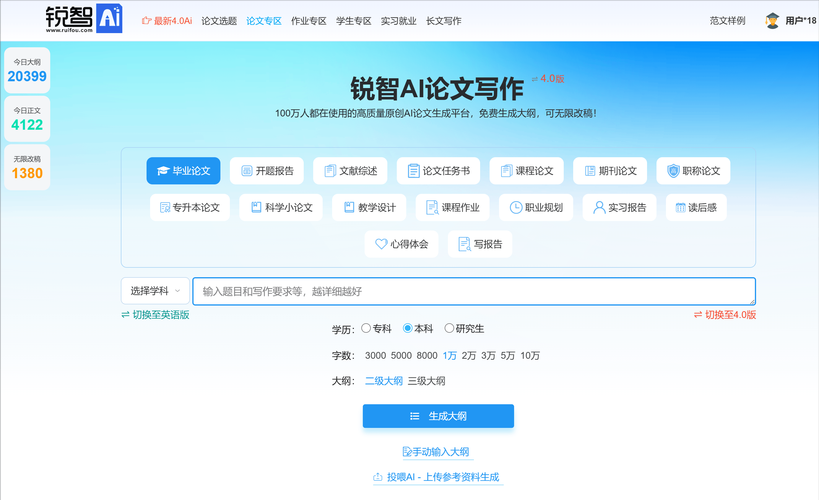The height and width of the screenshot is (500, 819).
Task: Click the topic input field
Action: 474,291
